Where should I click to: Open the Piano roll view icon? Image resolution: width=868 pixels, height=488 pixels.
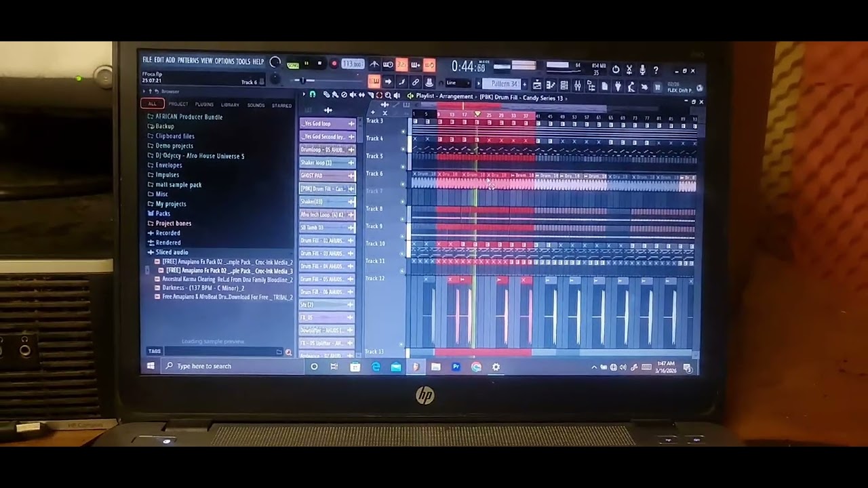click(x=551, y=85)
